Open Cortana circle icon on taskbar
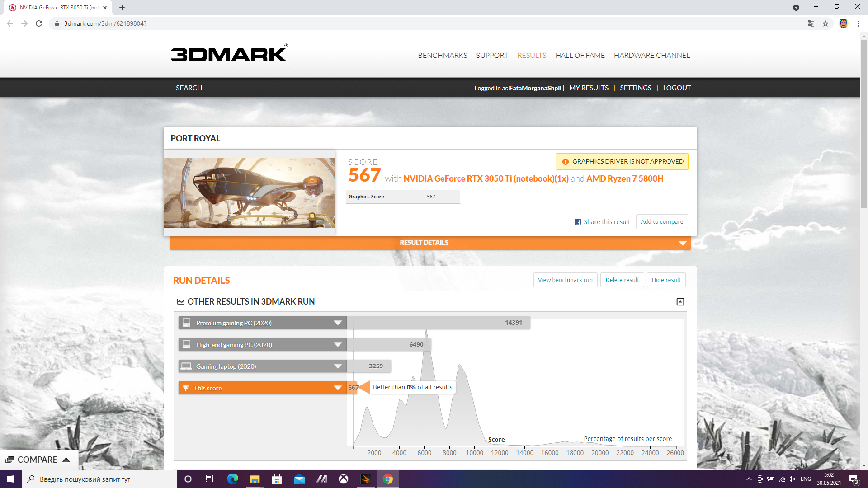The height and width of the screenshot is (488, 868). click(188, 479)
